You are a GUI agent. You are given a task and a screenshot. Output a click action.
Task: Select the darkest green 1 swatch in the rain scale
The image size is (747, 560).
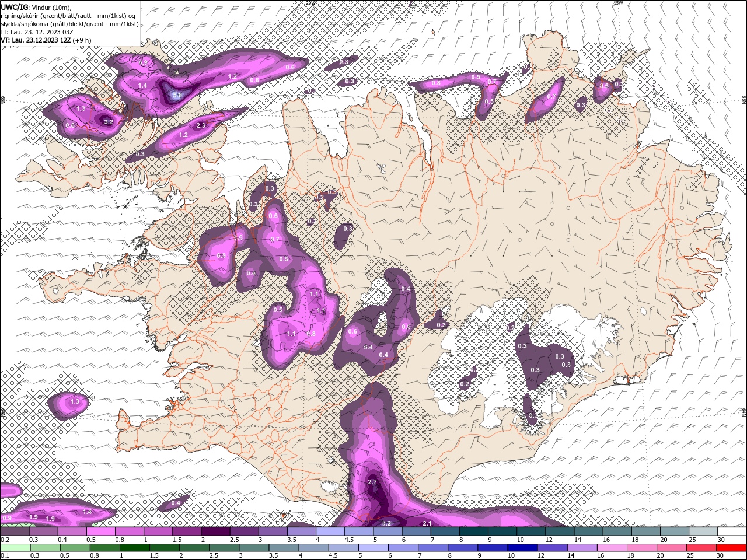134,548
